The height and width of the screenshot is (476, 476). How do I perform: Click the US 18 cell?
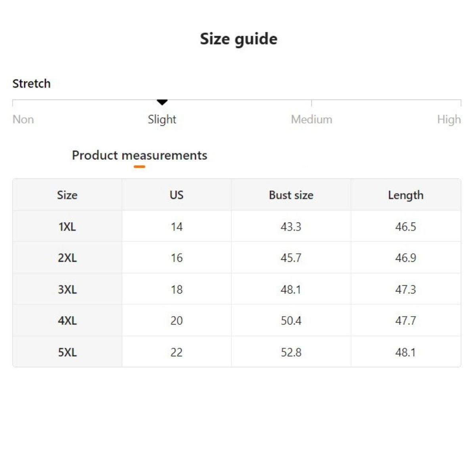click(x=177, y=290)
